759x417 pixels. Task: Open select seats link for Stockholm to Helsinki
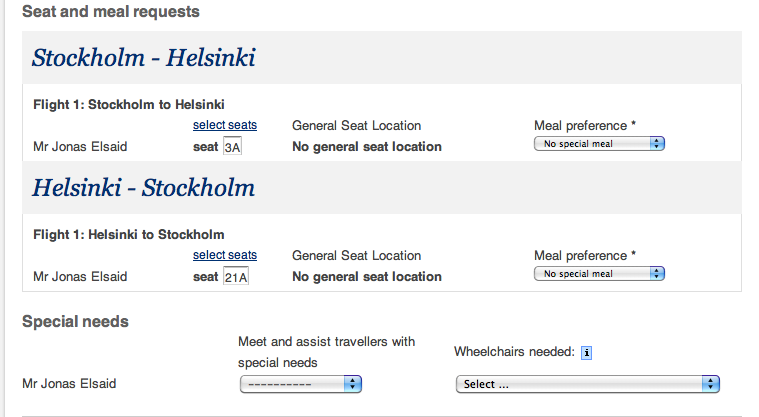click(225, 125)
